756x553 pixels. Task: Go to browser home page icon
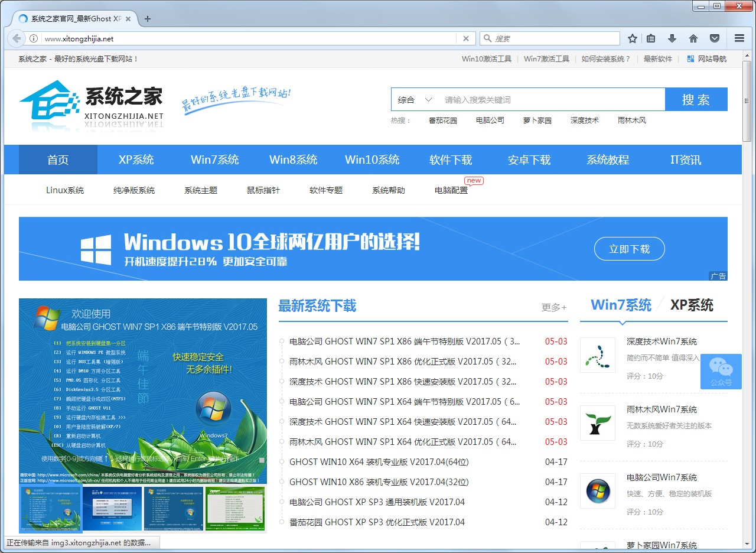pos(693,38)
